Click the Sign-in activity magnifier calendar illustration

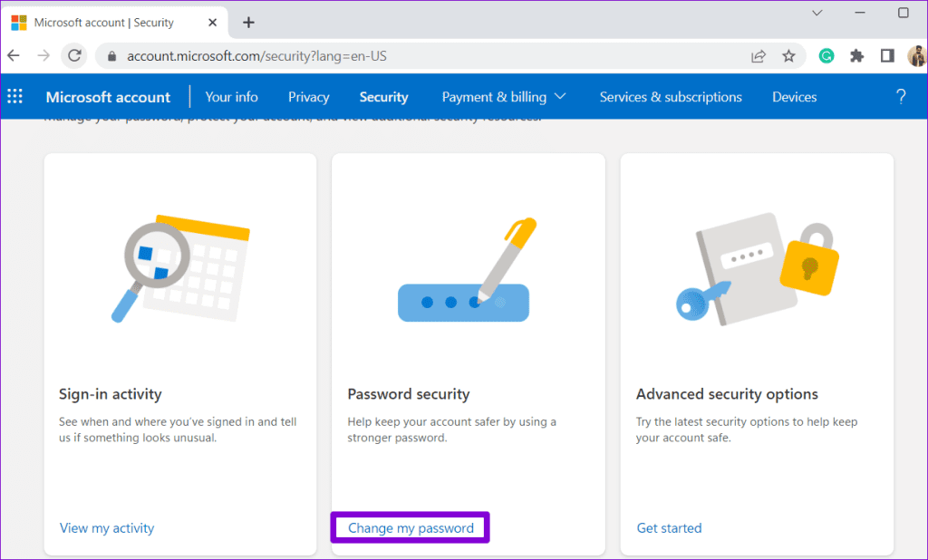(x=180, y=268)
